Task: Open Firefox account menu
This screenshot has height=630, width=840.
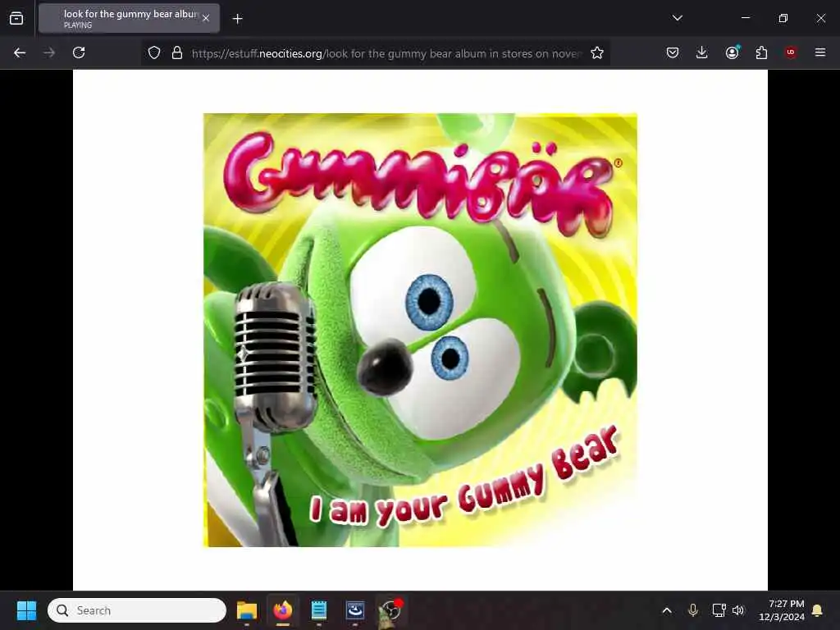Action: click(732, 52)
